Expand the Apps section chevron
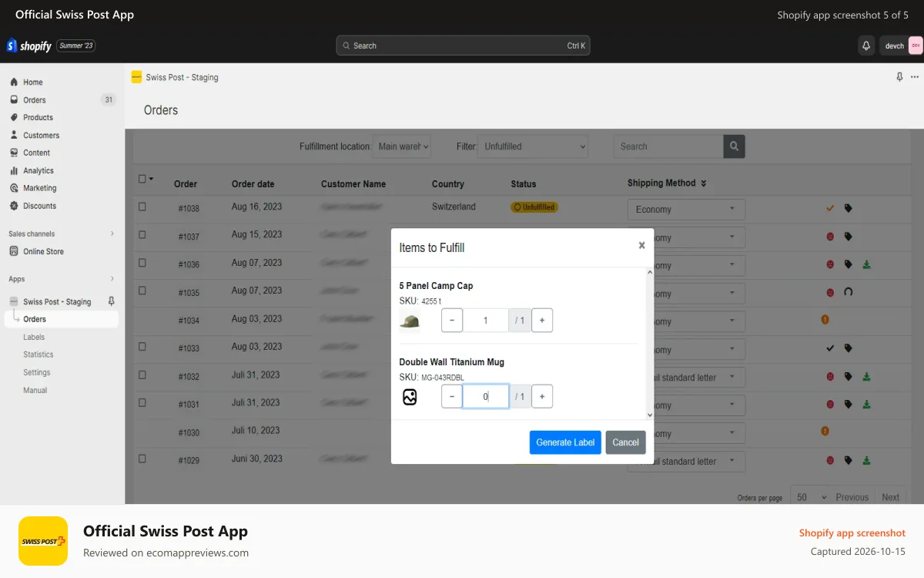The width and height of the screenshot is (924, 578). tap(112, 279)
